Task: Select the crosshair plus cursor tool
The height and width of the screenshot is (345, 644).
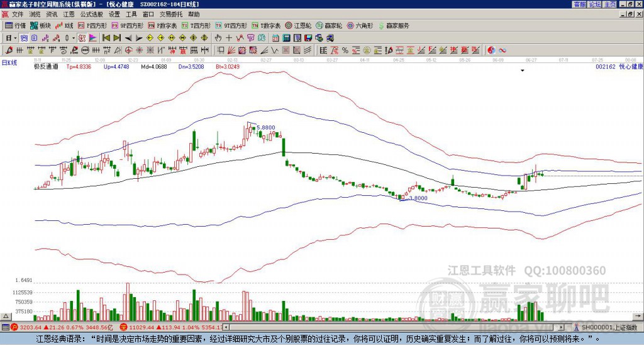Action: 229,38
